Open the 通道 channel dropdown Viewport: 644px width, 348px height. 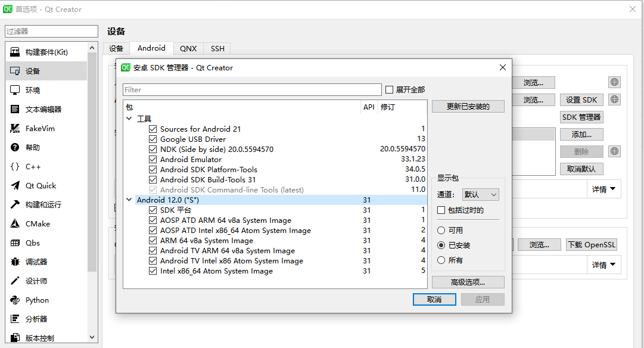pos(481,194)
